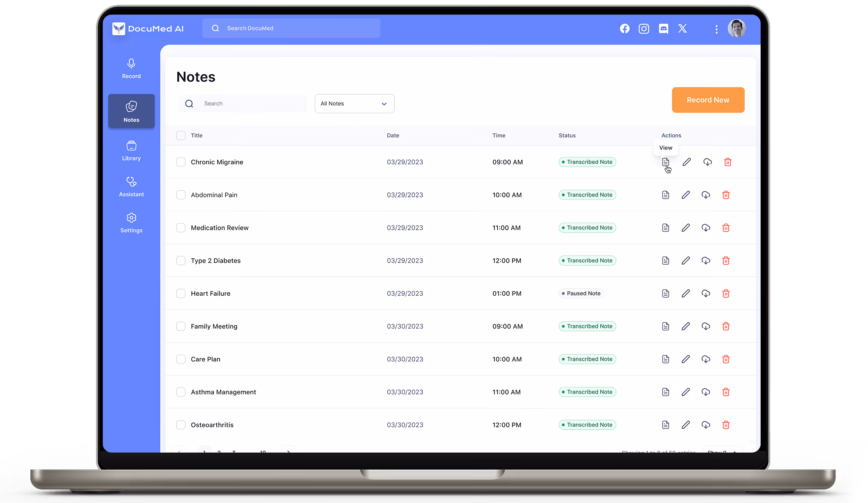Go to the Record section in sidebar
The width and height of the screenshot is (868, 503).
tap(131, 69)
